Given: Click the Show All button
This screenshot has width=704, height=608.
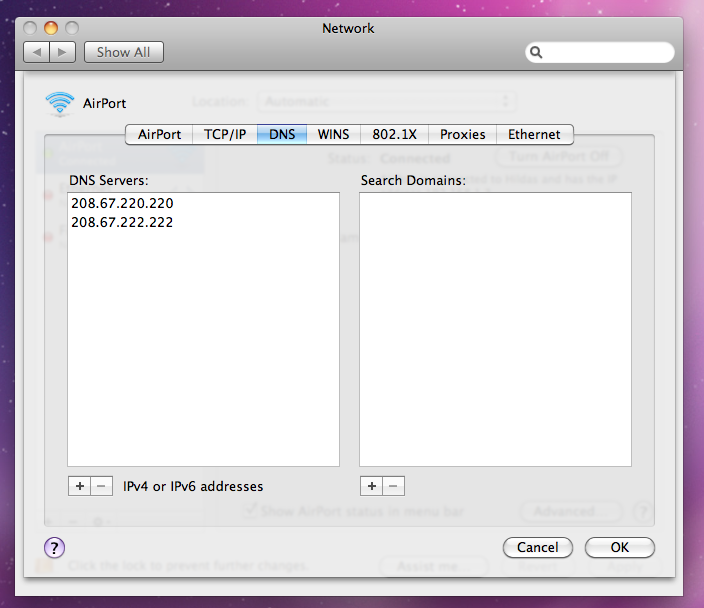Looking at the screenshot, I should click(123, 53).
